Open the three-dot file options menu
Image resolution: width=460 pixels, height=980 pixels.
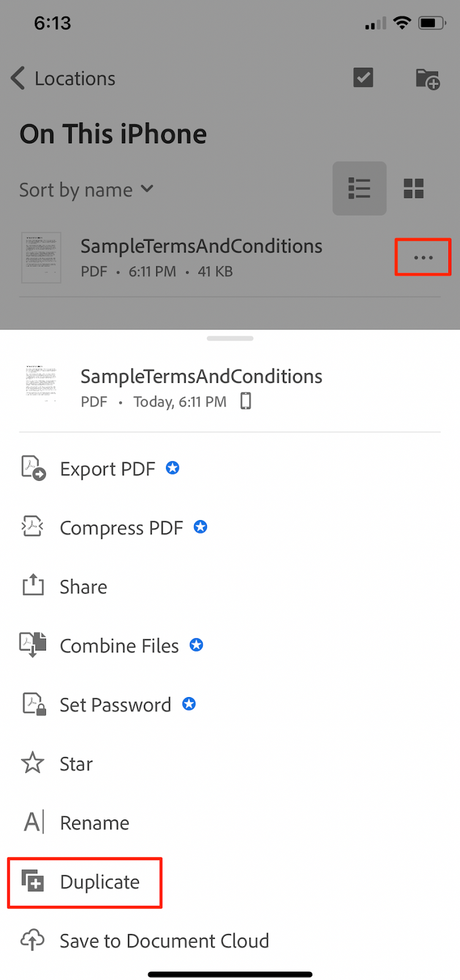pyautogui.click(x=423, y=257)
